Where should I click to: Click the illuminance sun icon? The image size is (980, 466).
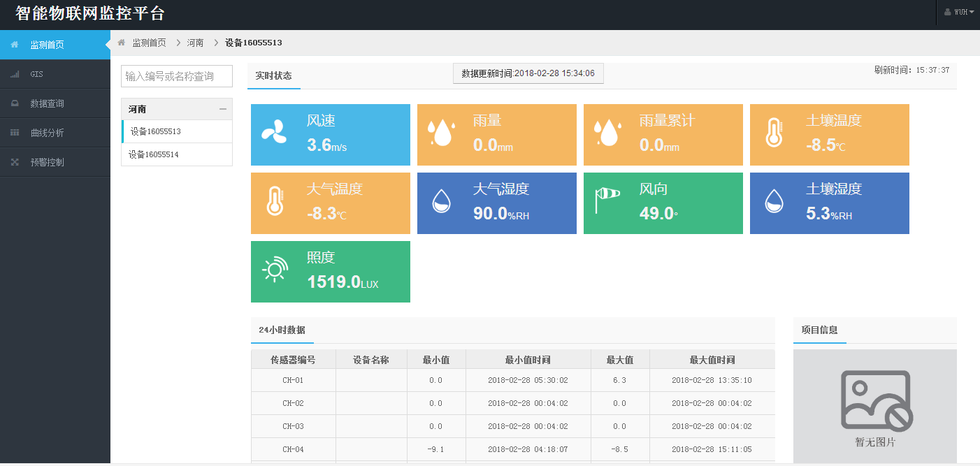(x=275, y=270)
